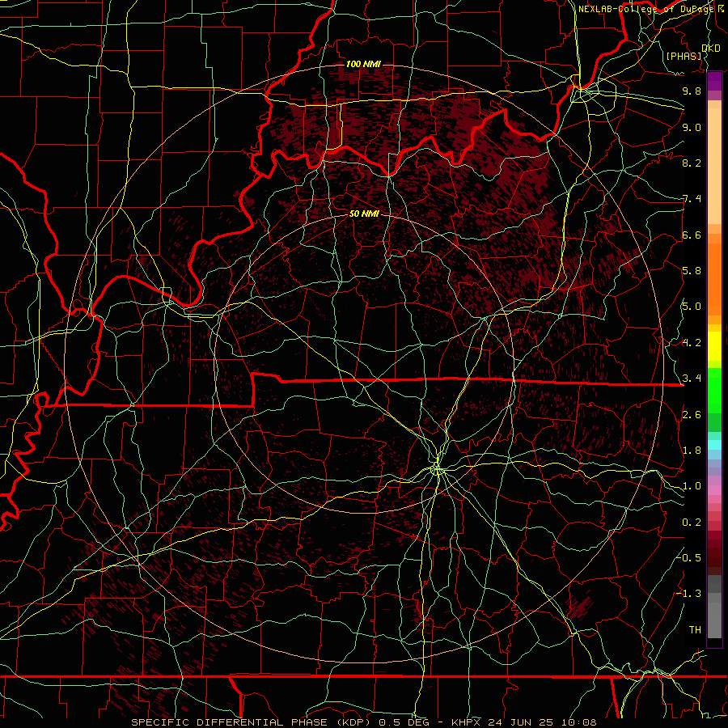Click the 2.6 scale value
This screenshot has height=728, width=728.
point(692,415)
